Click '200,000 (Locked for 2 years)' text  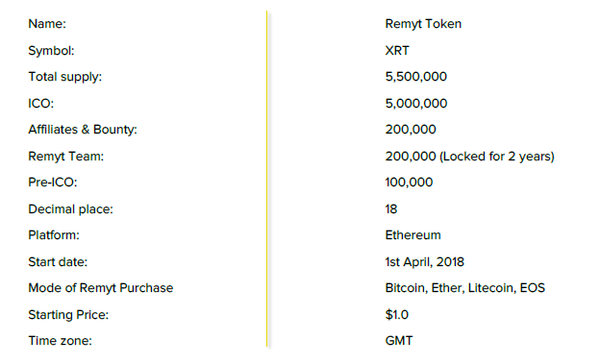(470, 157)
